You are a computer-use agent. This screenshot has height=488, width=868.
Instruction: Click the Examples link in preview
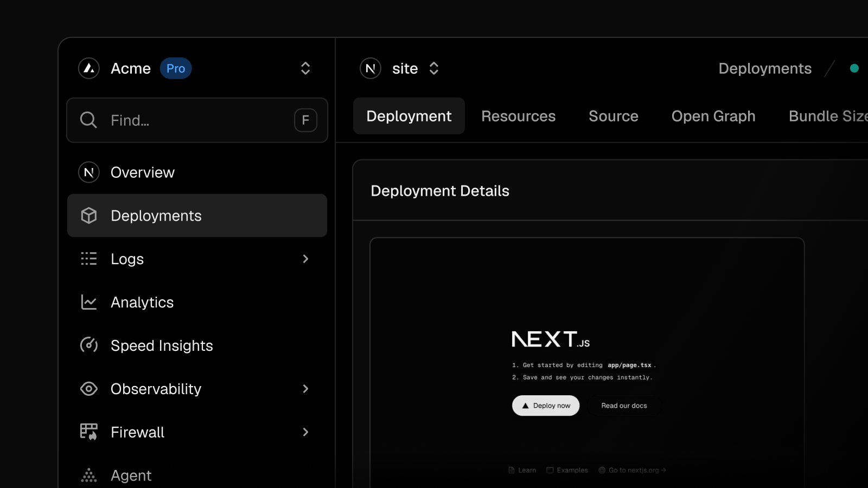point(567,470)
